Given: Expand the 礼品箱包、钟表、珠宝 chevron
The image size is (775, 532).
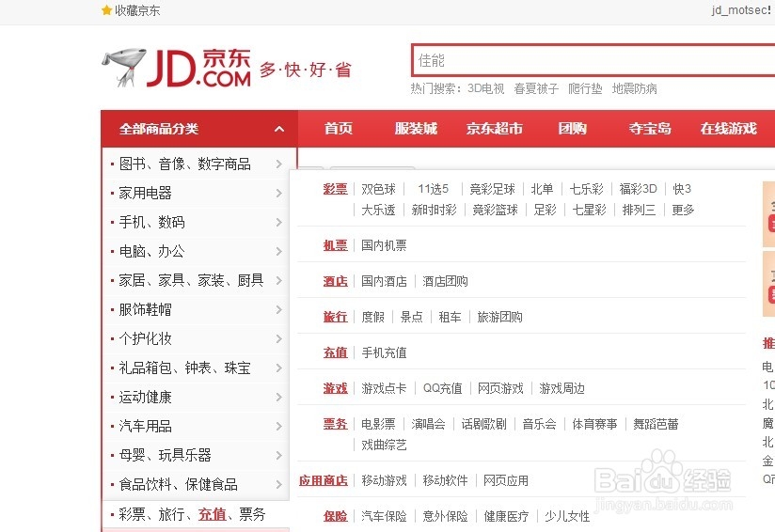Looking at the screenshot, I should (x=279, y=368).
